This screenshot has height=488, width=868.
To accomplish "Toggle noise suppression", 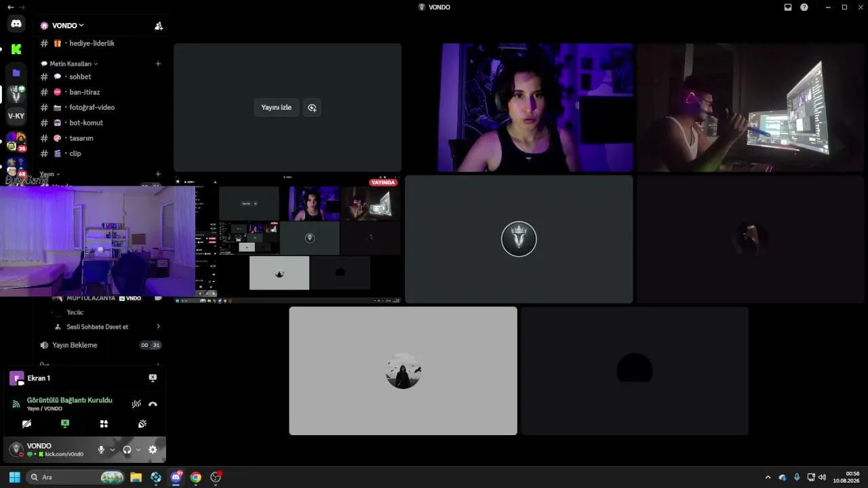I will click(x=136, y=404).
